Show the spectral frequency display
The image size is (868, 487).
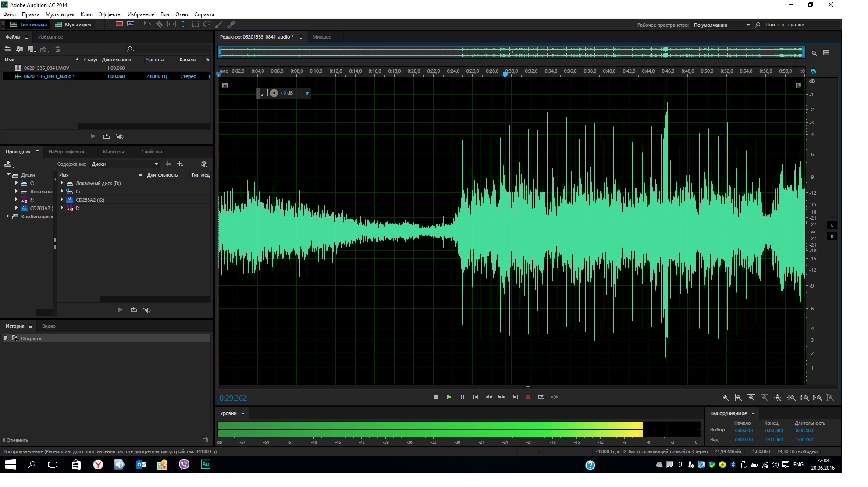(119, 25)
